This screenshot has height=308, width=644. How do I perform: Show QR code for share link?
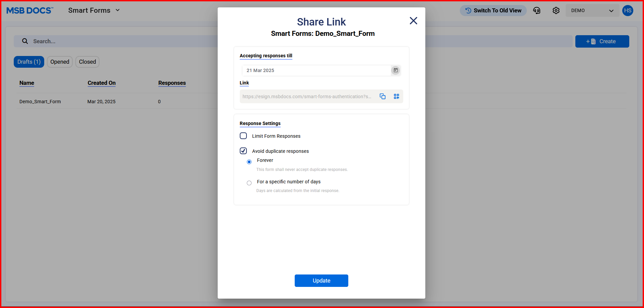397,97
